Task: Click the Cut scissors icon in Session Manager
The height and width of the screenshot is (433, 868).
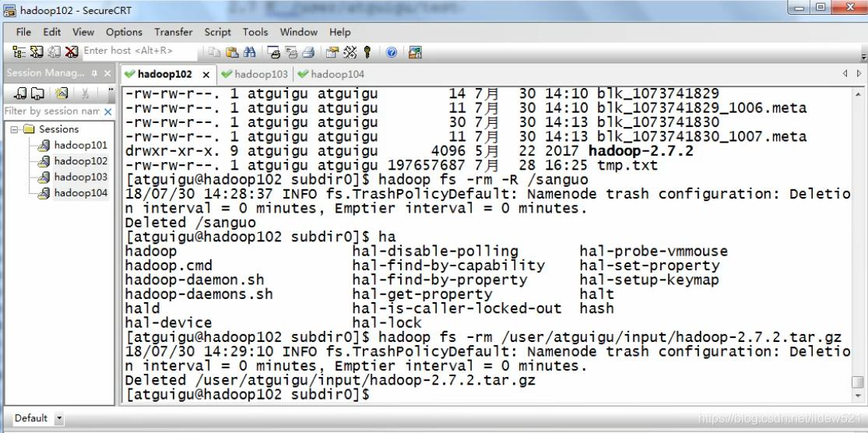Action: coord(85,93)
